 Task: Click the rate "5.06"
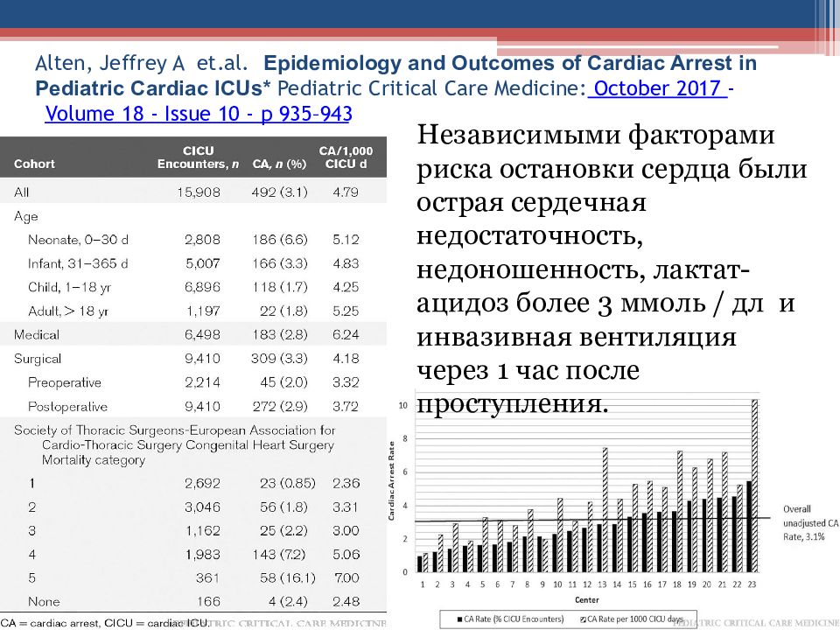pos(346,555)
